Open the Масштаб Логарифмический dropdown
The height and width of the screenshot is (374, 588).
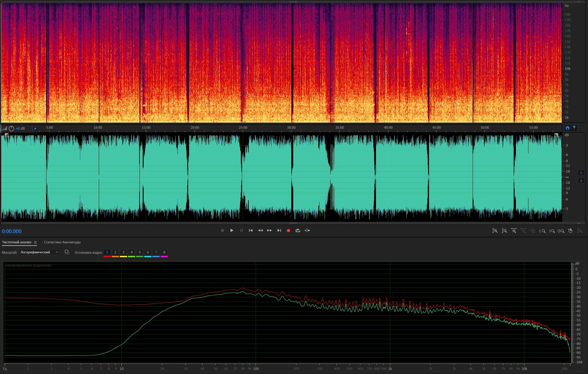pos(39,252)
